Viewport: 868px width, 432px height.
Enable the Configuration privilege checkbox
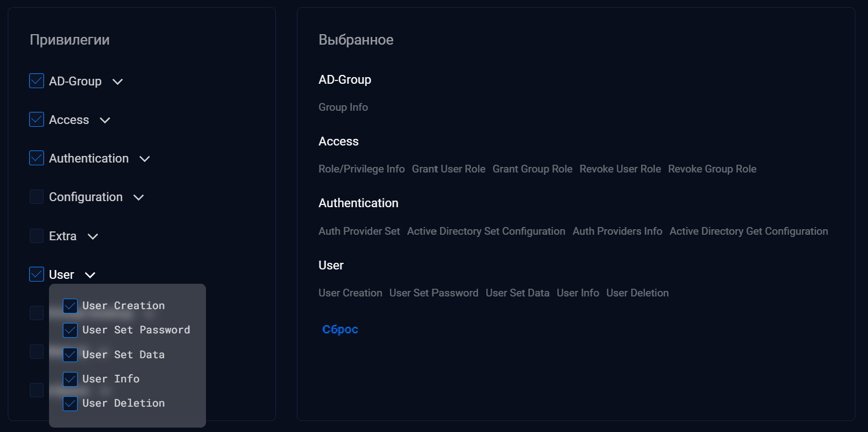tap(36, 197)
